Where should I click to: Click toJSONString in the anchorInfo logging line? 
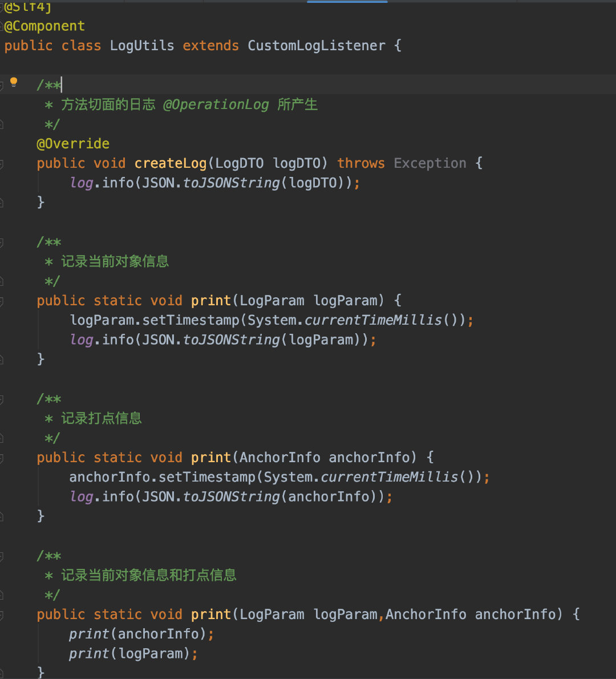click(232, 496)
